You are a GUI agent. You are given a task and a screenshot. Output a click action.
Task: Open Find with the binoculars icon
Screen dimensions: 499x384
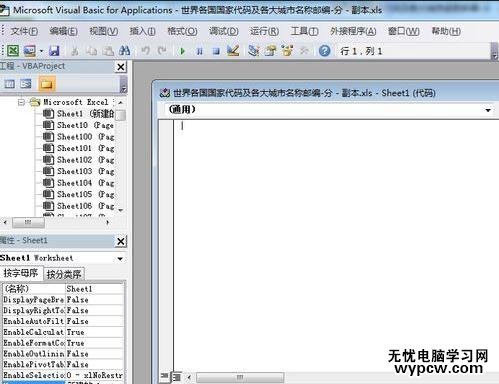coord(124,51)
